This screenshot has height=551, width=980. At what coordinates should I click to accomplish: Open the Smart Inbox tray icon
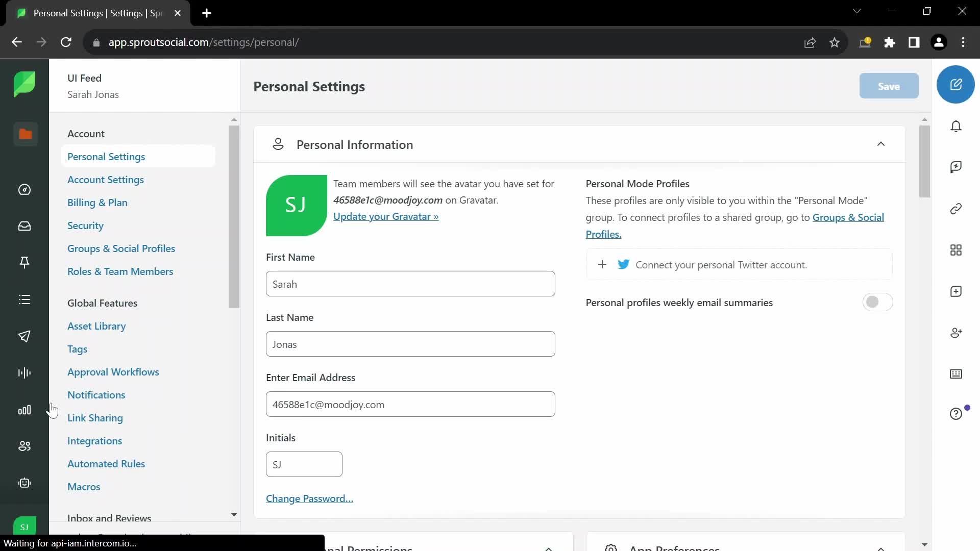(24, 226)
